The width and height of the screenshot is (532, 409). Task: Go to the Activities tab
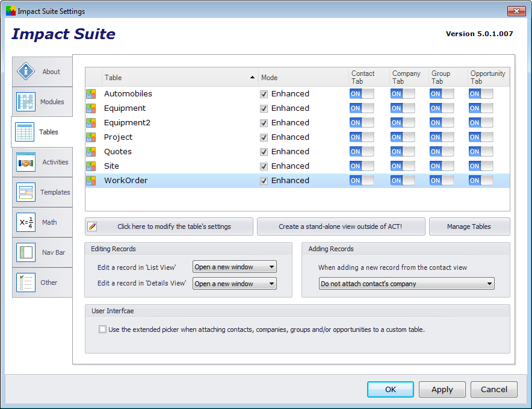tap(42, 162)
